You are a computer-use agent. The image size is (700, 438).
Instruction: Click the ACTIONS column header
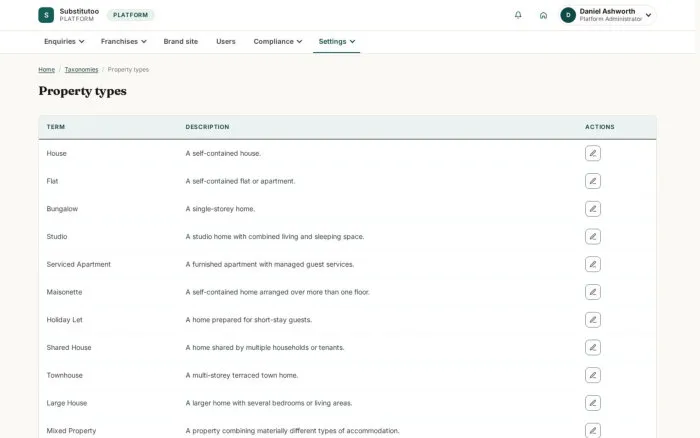tap(600, 127)
